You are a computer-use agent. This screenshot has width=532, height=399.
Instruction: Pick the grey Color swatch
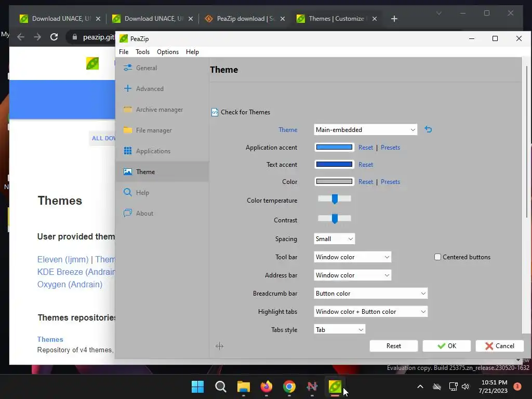click(x=334, y=181)
